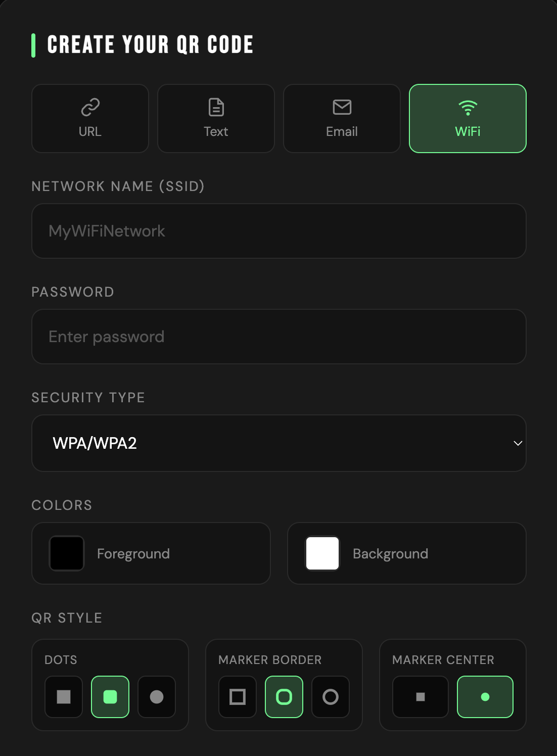Select the Email envelope icon
Viewport: 557px width, 756px height.
[x=342, y=107]
